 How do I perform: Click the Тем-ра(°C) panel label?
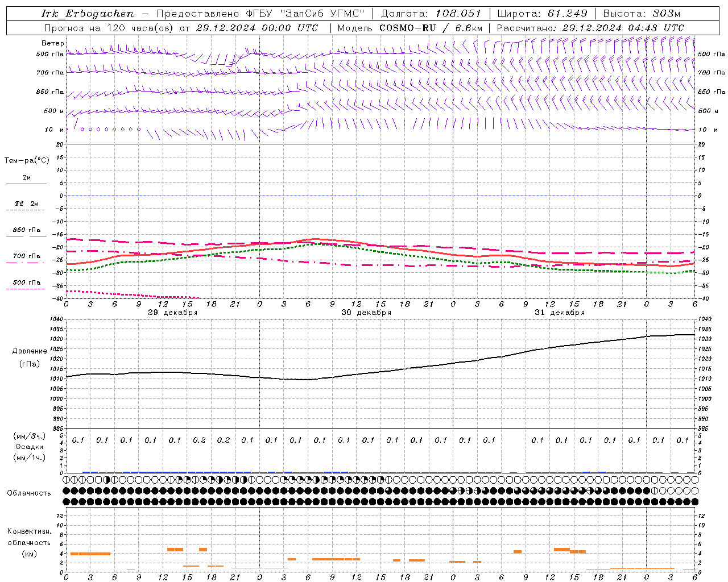(27, 161)
